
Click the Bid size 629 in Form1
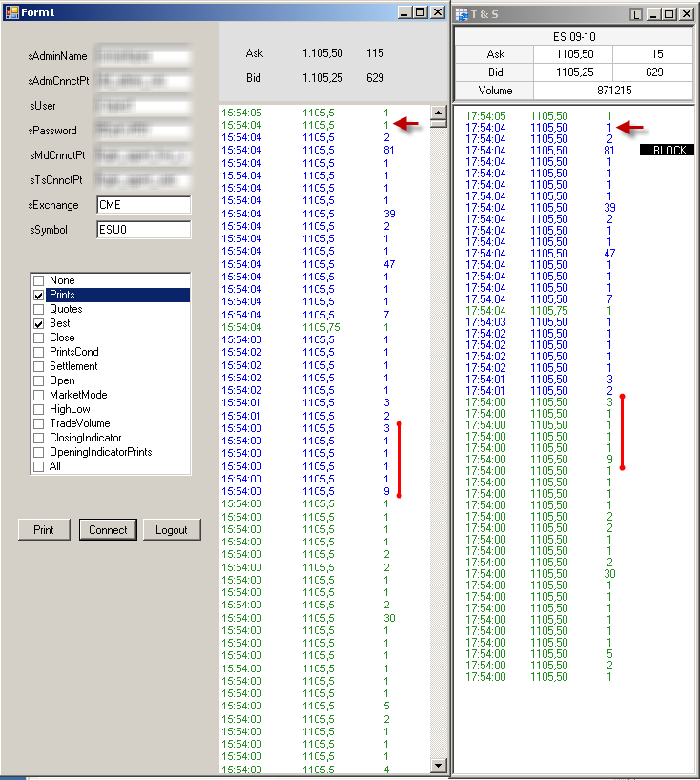[x=375, y=78]
